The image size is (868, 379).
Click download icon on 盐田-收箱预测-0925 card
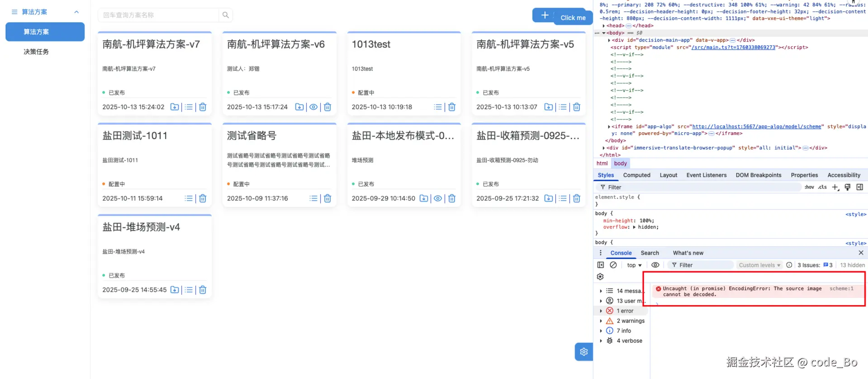pyautogui.click(x=549, y=198)
